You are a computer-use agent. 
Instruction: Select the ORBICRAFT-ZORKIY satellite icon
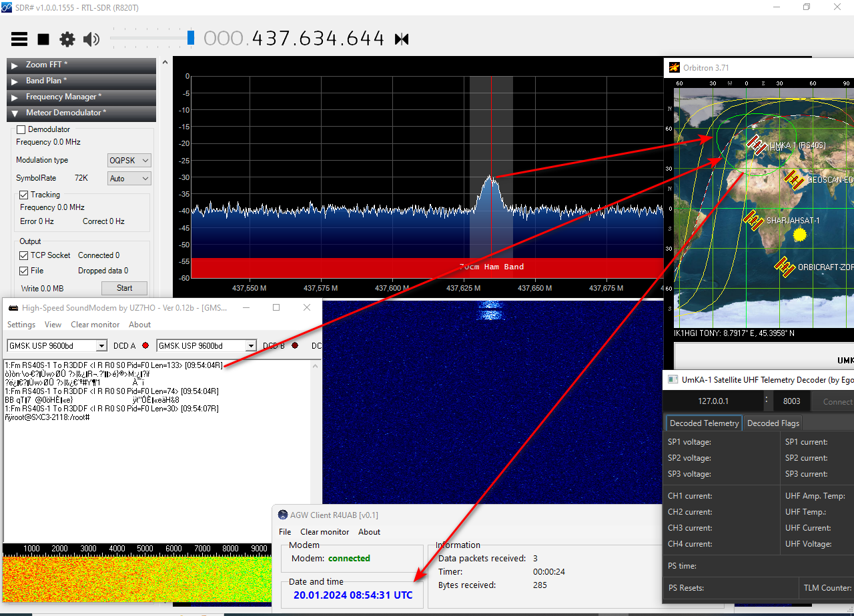[x=784, y=267]
